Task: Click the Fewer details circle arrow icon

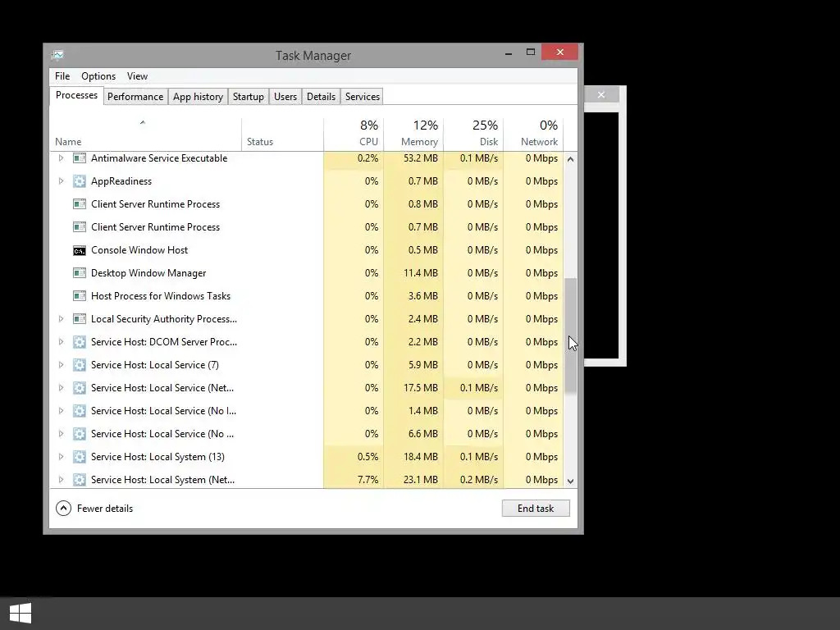Action: [x=63, y=509]
